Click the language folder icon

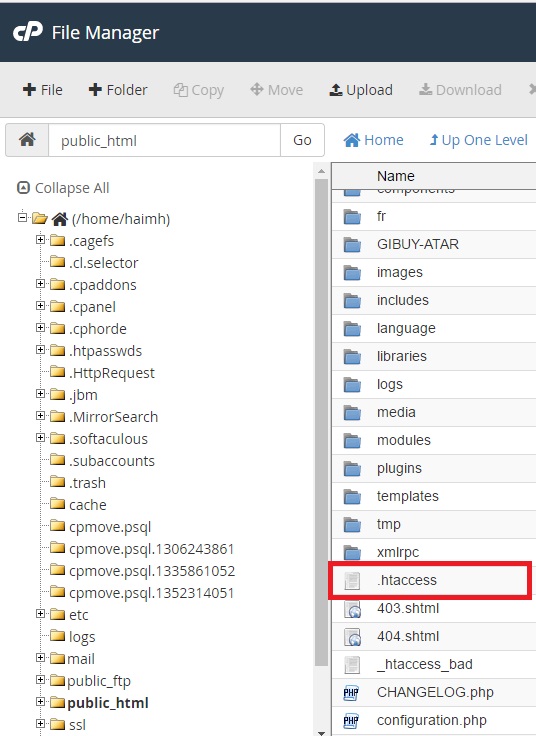pos(352,329)
